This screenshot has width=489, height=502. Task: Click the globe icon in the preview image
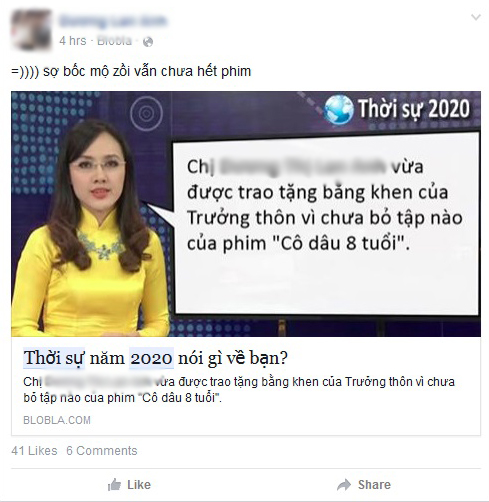coord(339,109)
